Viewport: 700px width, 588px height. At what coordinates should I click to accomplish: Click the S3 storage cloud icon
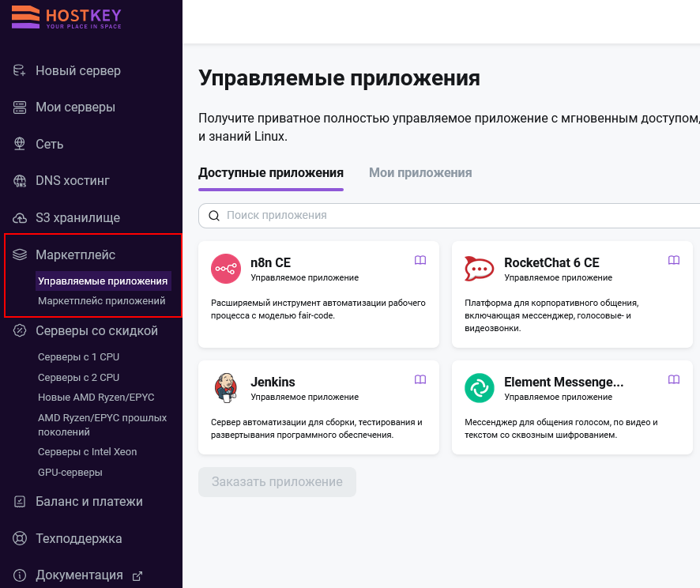[x=19, y=217]
